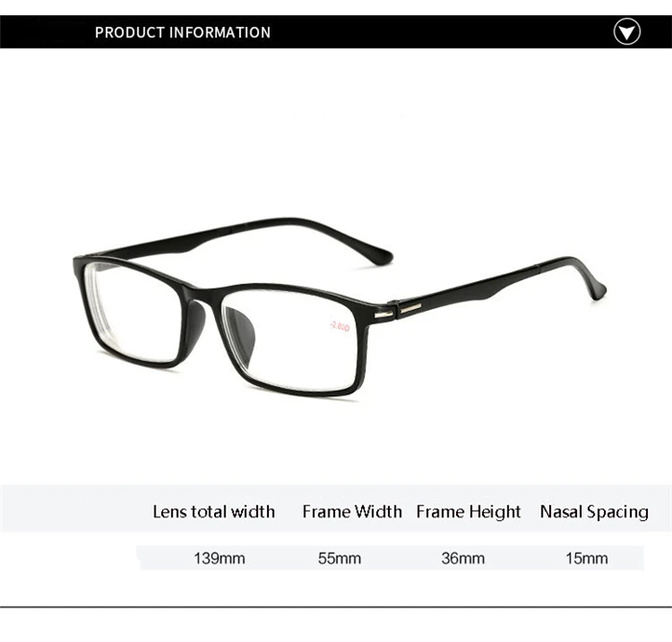This screenshot has width=672, height=642.
Task: Click the 15mm nasal spacing value
Action: pos(587,559)
